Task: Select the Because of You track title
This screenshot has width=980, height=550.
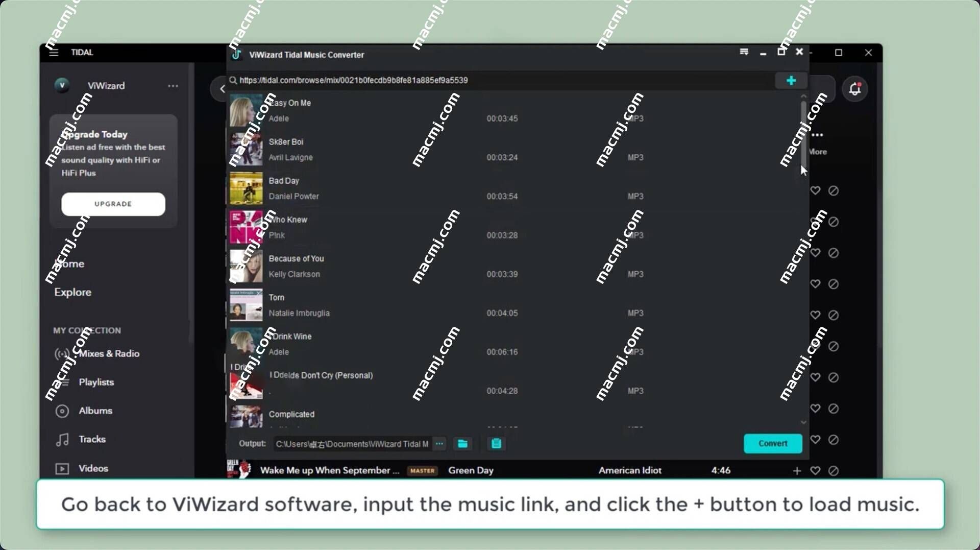Action: pos(296,258)
